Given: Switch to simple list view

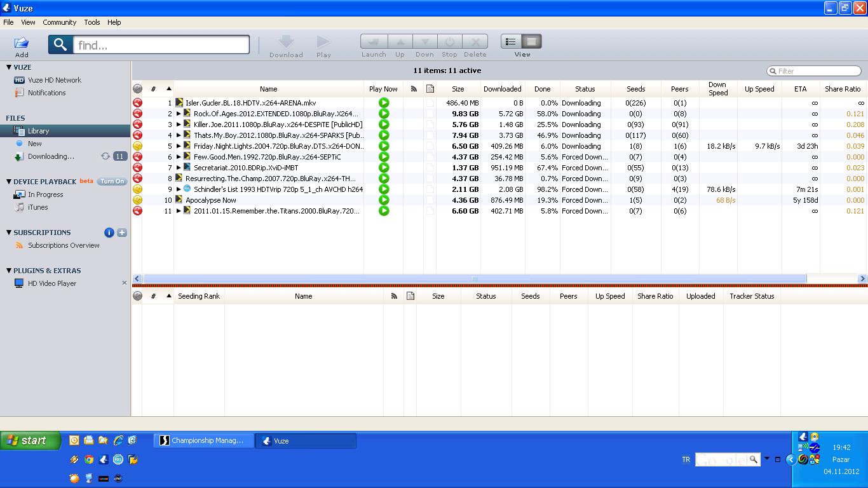Looking at the screenshot, I should (x=511, y=42).
